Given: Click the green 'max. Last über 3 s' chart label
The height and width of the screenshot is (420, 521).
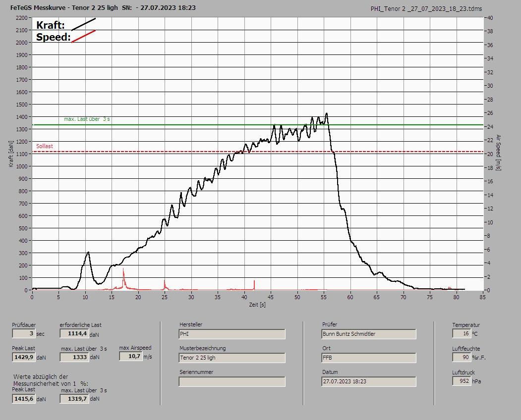Looking at the screenshot, I should 87,119.
